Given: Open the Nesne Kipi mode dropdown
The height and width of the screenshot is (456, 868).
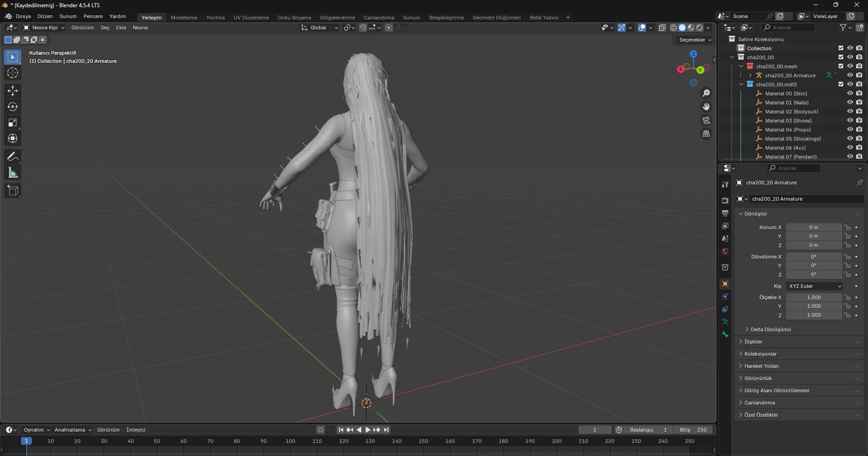Looking at the screenshot, I should pos(44,28).
